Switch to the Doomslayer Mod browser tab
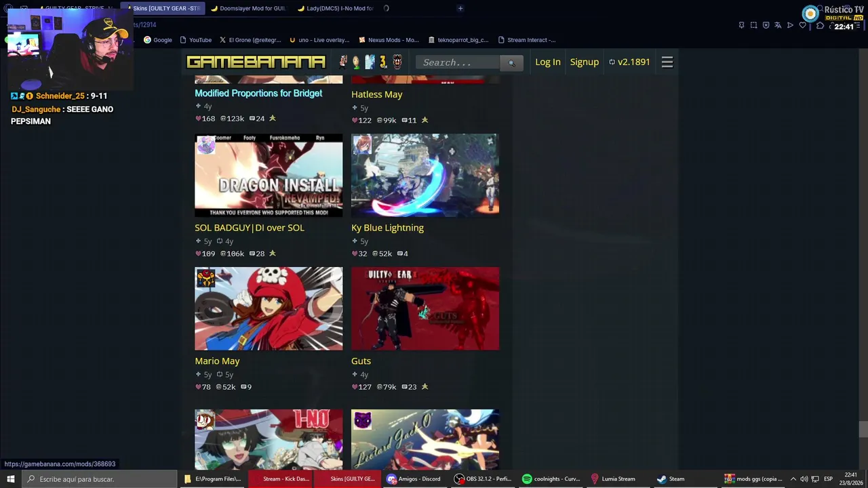The height and width of the screenshot is (488, 868). click(x=248, y=8)
